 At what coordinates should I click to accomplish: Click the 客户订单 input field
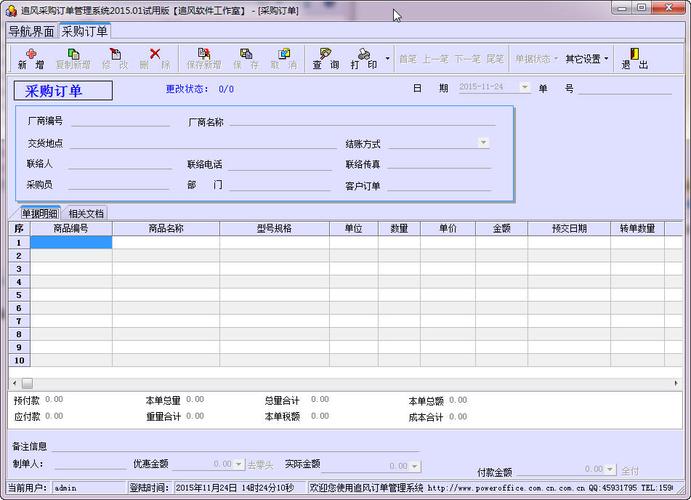point(439,185)
